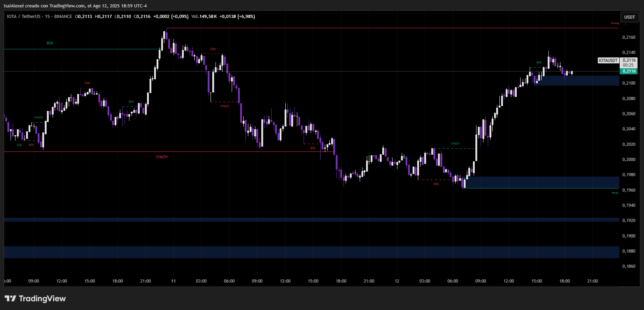Click the green current price tag 0,2116

click(629, 71)
